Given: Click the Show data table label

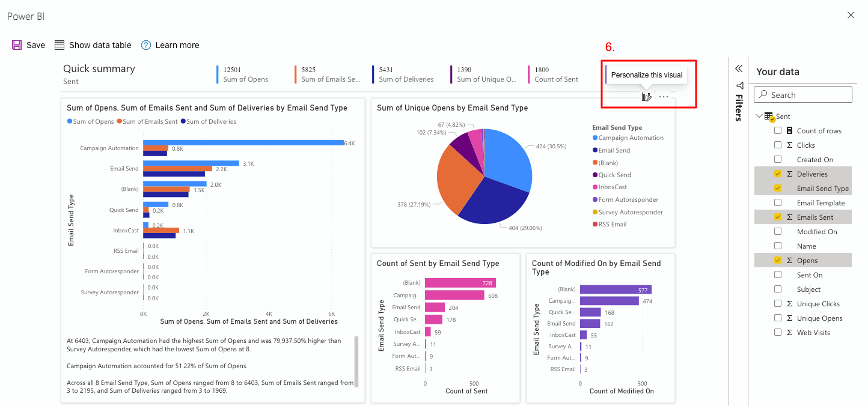Looking at the screenshot, I should 100,45.
